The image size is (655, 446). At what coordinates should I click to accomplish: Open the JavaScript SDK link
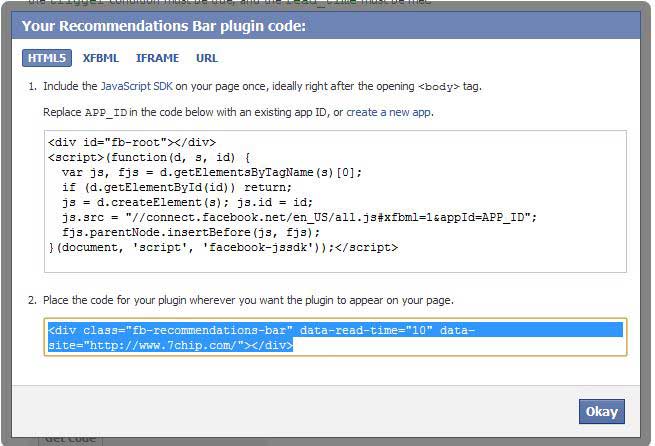point(137,86)
